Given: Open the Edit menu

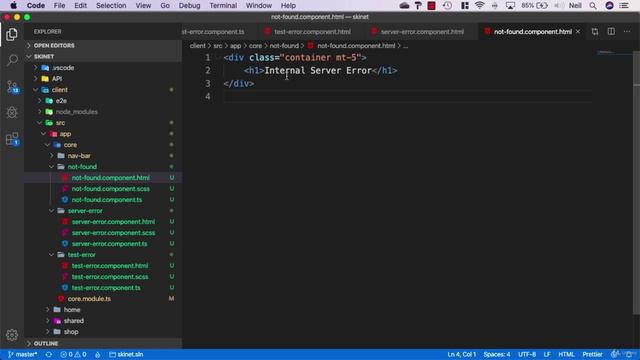Looking at the screenshot, I should click(x=80, y=6).
